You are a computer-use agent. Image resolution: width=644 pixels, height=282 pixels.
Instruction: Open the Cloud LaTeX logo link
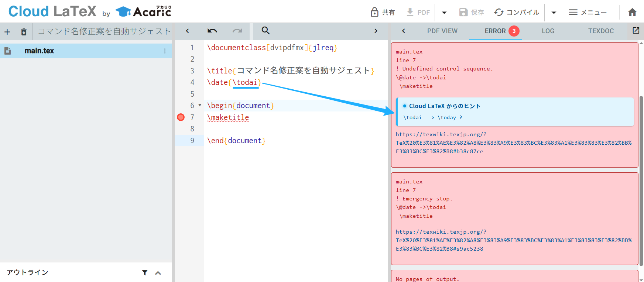coord(52,11)
